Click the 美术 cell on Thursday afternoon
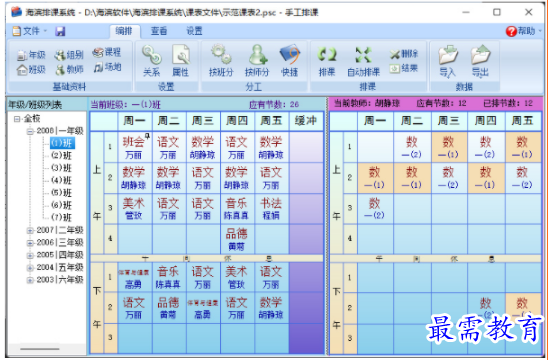 (x=237, y=277)
